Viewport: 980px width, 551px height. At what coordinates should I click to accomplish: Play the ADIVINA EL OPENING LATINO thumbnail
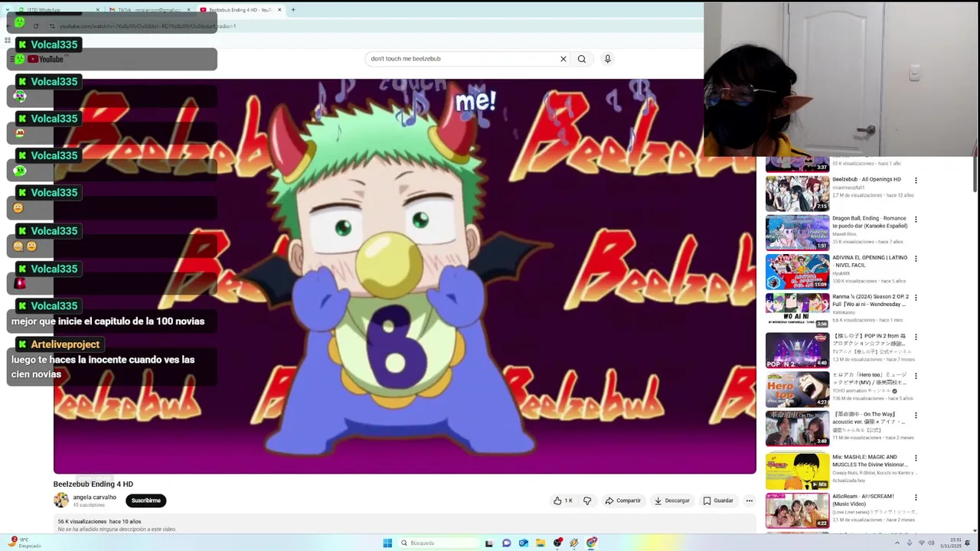pyautogui.click(x=797, y=271)
